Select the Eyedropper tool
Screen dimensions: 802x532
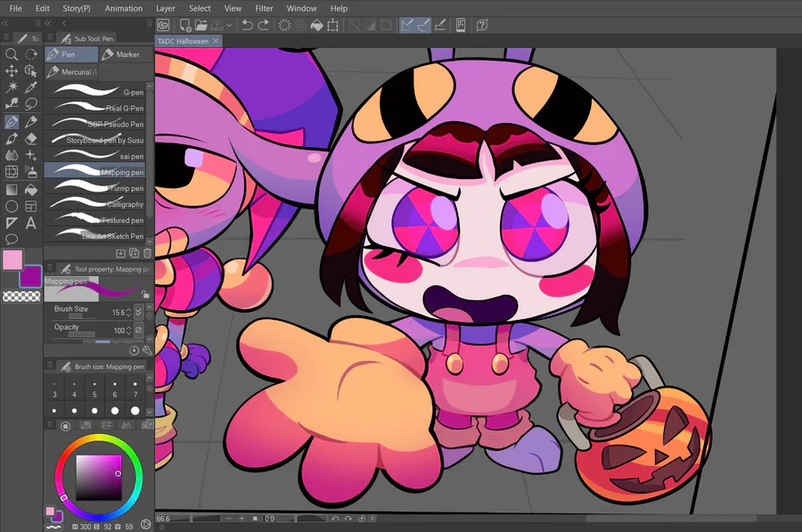(x=31, y=87)
